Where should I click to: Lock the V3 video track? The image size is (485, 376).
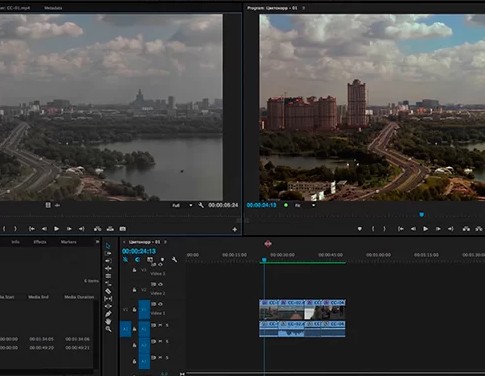134,270
